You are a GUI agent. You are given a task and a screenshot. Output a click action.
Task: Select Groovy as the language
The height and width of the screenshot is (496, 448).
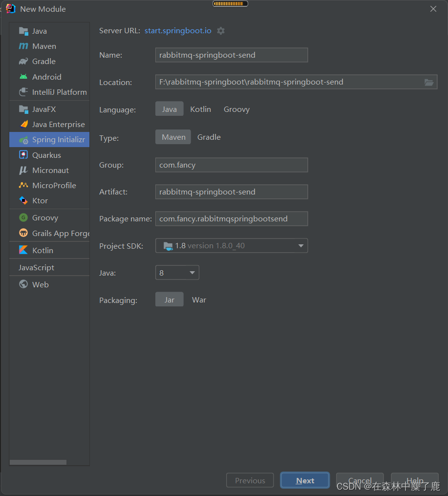[236, 109]
